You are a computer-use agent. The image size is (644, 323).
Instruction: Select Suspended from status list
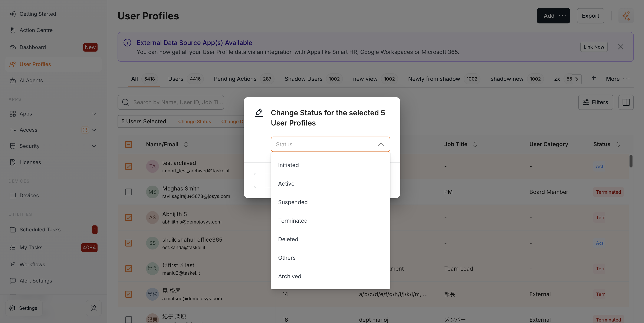(x=330, y=202)
